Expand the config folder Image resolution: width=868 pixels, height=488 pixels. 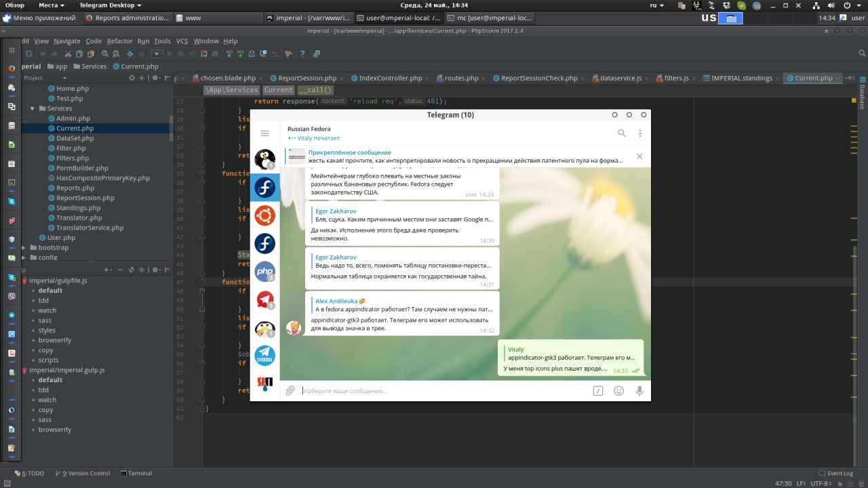pyautogui.click(x=24, y=258)
